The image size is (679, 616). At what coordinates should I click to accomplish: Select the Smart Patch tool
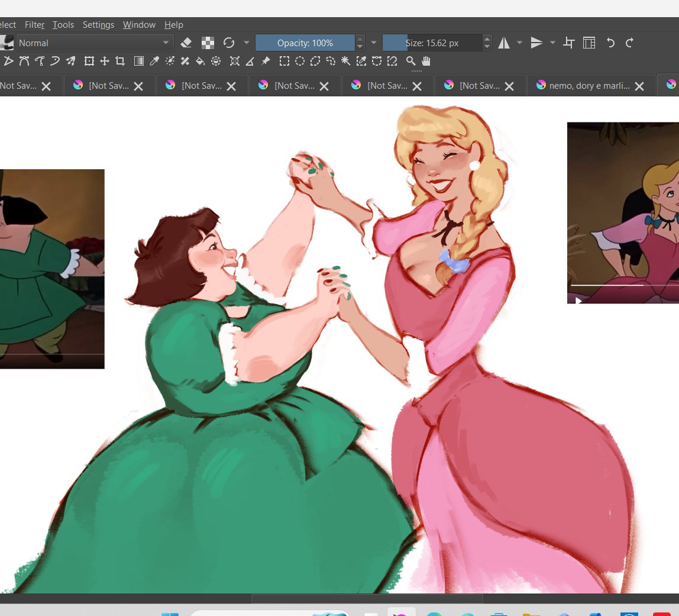point(185,61)
